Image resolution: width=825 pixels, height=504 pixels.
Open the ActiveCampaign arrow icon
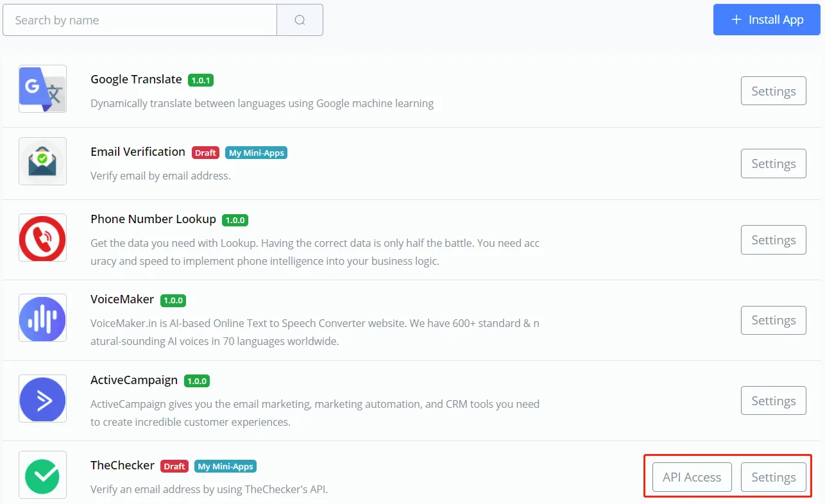point(42,398)
